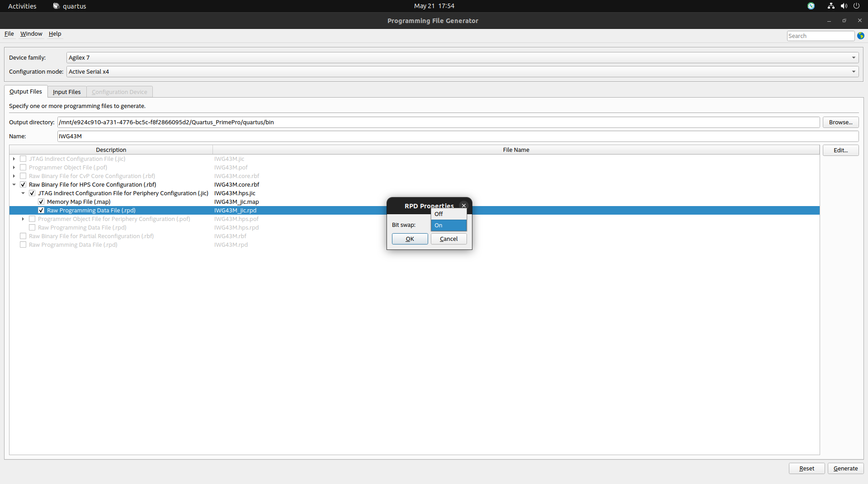Expand Programmer Object File for Periphery Configuration row
Screen dimensions: 868x484
[x=23, y=219]
